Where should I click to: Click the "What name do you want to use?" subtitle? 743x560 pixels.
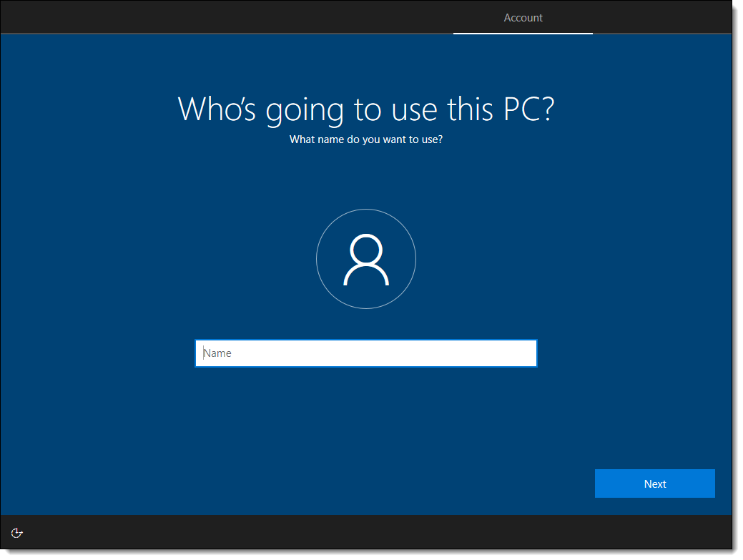pyautogui.click(x=365, y=139)
